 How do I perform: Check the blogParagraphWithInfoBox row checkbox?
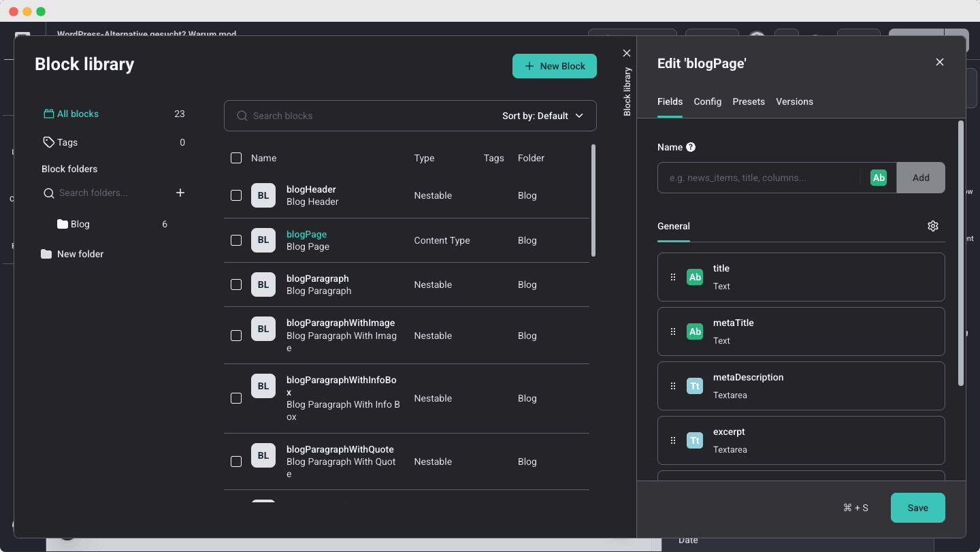(236, 398)
